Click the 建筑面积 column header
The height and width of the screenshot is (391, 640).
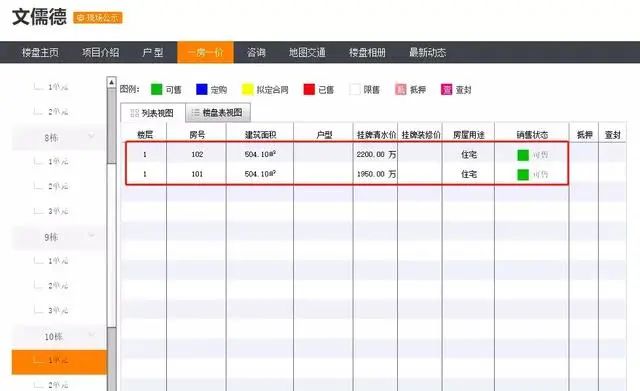(260, 135)
